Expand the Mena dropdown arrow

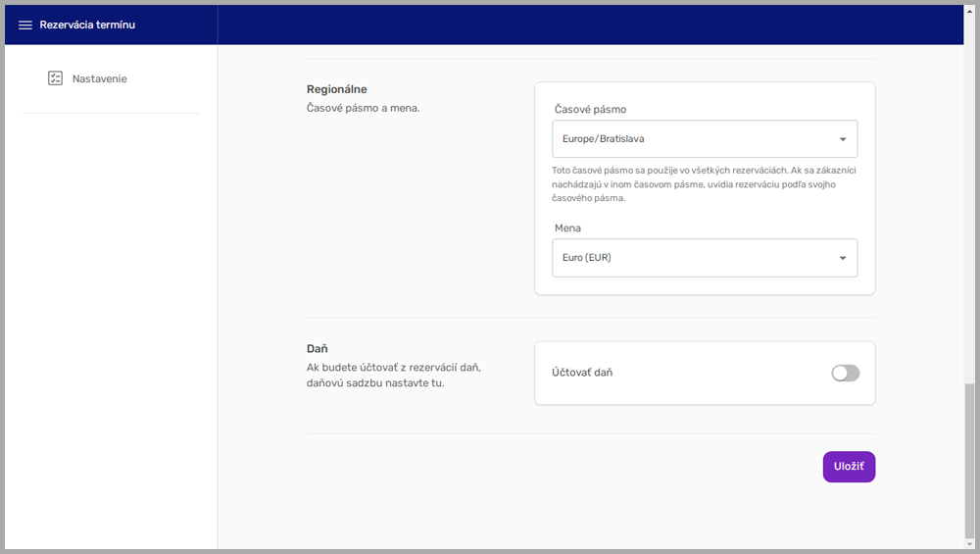tap(843, 258)
